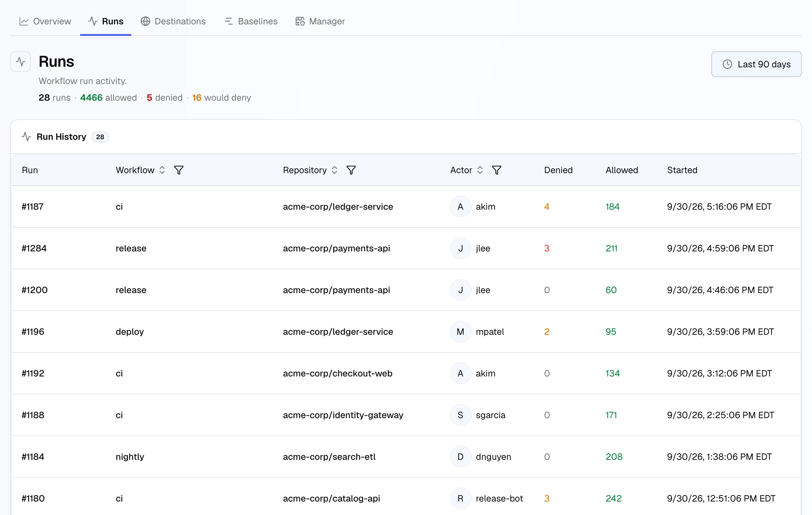Switch to the Destinations tab
The width and height of the screenshot is (812, 515).
pyautogui.click(x=173, y=21)
